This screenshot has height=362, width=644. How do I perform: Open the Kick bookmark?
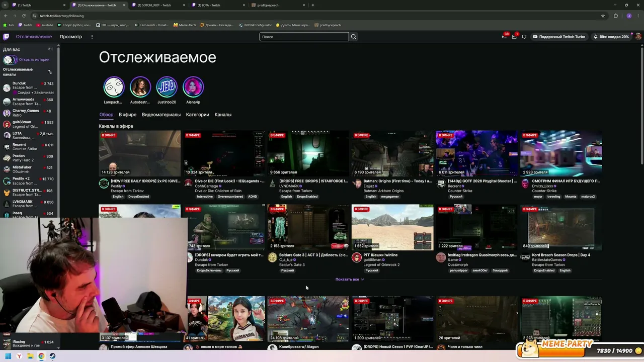click(x=9, y=25)
